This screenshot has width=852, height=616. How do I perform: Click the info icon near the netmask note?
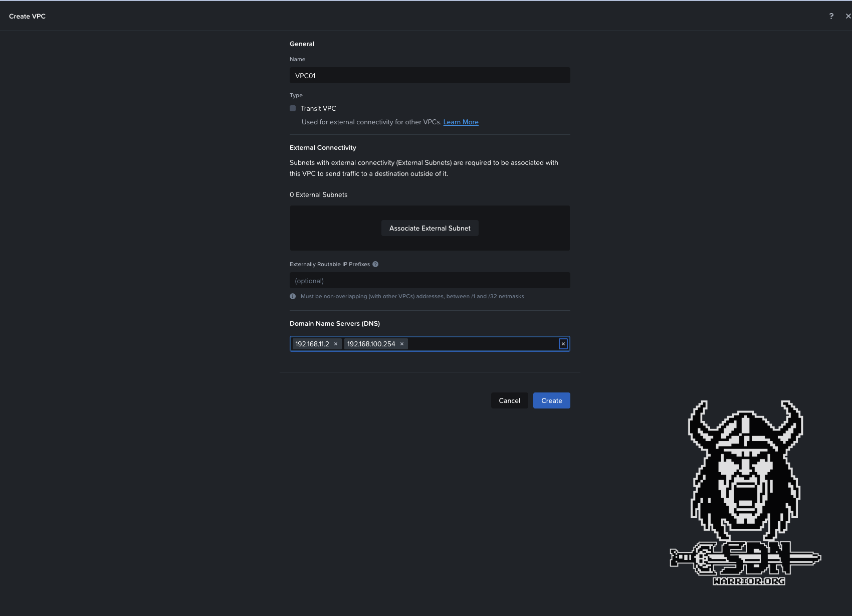click(292, 296)
